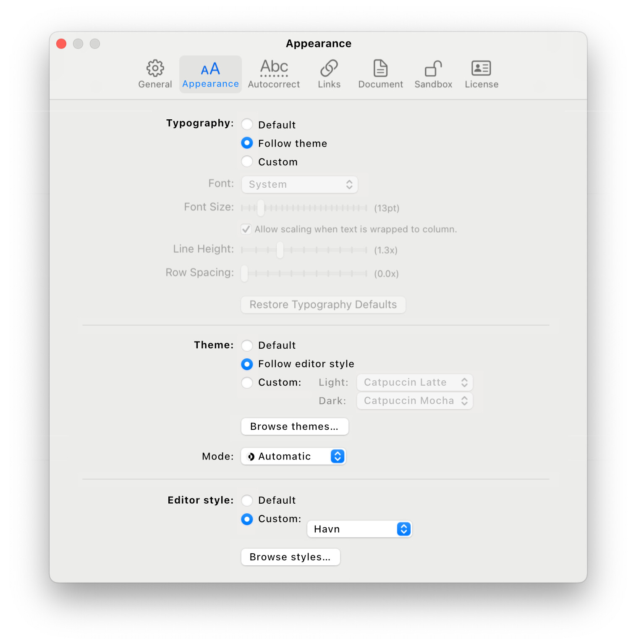Open the Mode Automatic dropdown

point(293,456)
